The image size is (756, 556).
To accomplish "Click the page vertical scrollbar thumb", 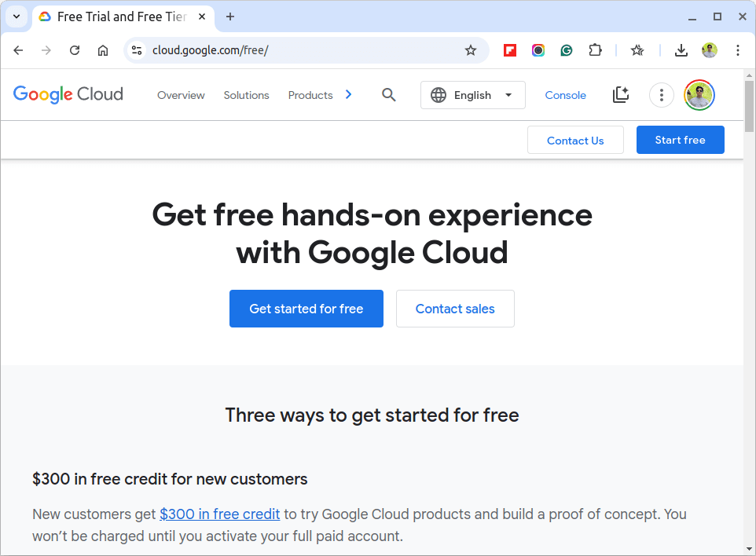I will (x=749, y=106).
